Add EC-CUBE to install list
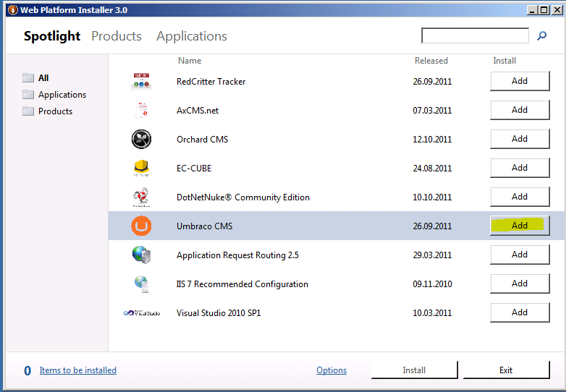 point(520,168)
